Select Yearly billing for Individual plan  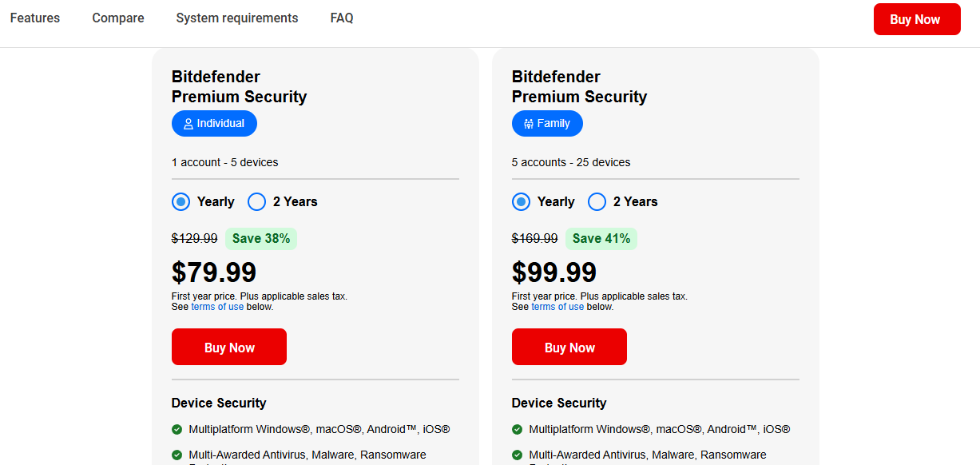pos(181,202)
